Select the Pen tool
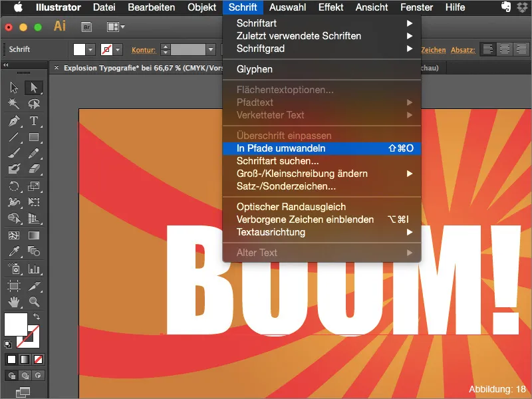 click(14, 121)
